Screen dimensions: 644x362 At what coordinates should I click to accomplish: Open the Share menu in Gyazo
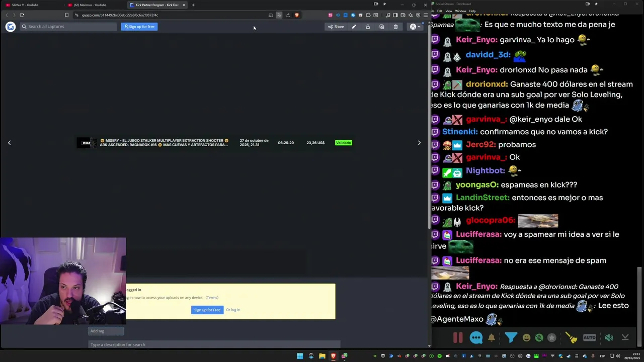[x=336, y=27]
